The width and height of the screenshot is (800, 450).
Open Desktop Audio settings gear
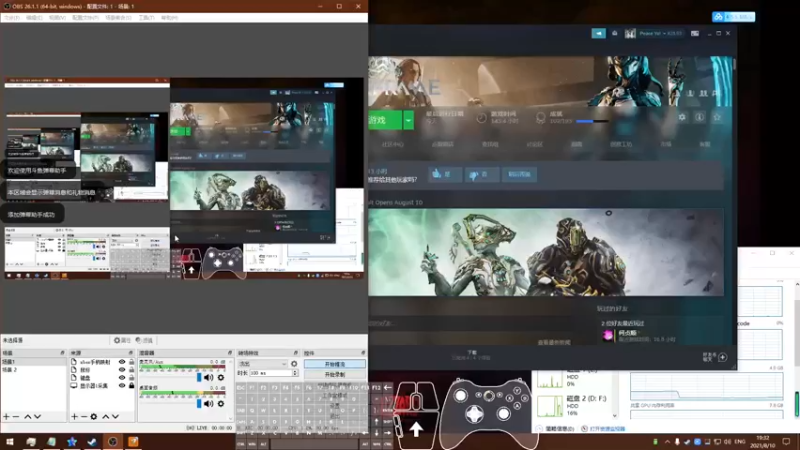221,404
